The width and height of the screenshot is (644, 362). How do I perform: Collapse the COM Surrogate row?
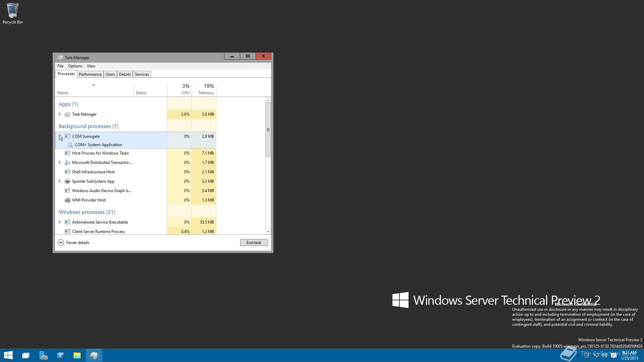point(60,136)
